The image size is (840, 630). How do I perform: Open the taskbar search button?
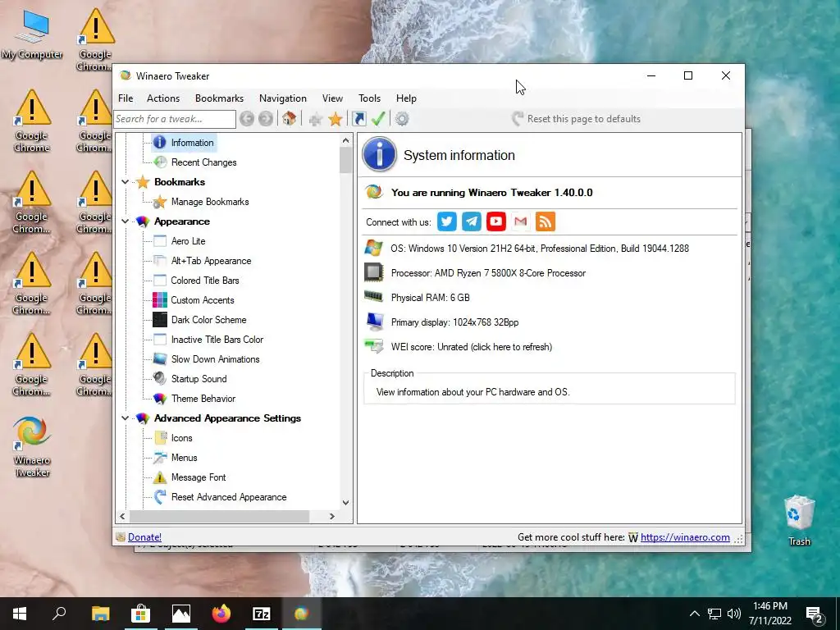click(59, 614)
